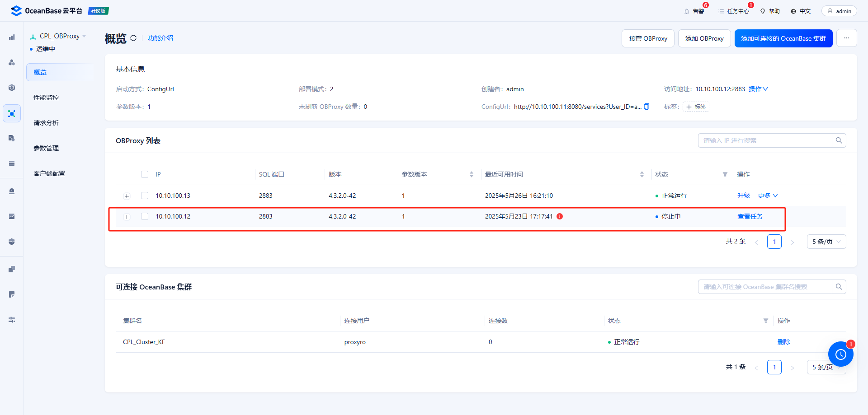Screen dimensions: 868x415
Task: Sort by 参数版本 column arrows
Action: 472,174
